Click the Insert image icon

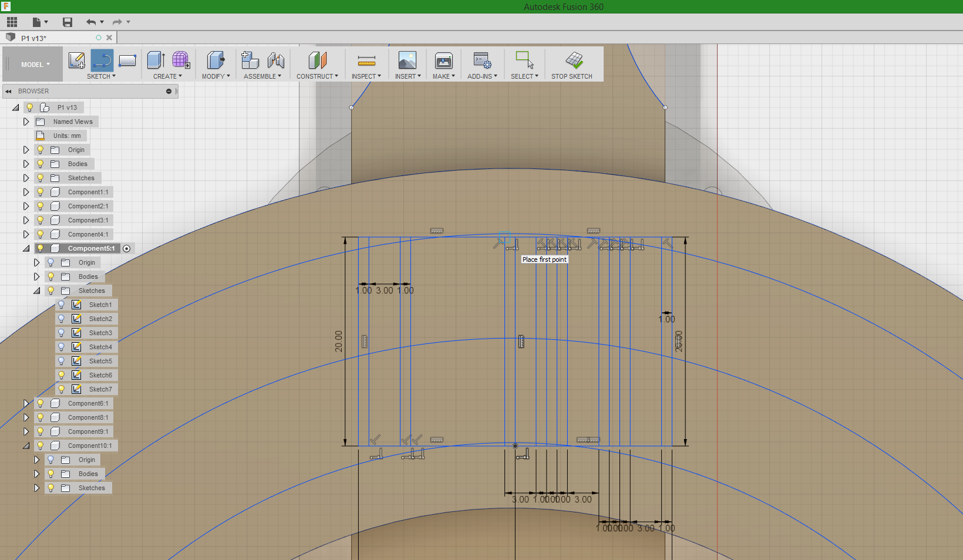407,60
